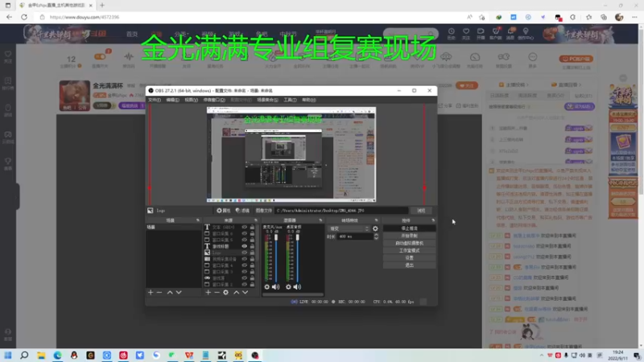The height and width of the screenshot is (362, 644).
Task: Toggle lock on Logo source
Action: tap(252, 253)
